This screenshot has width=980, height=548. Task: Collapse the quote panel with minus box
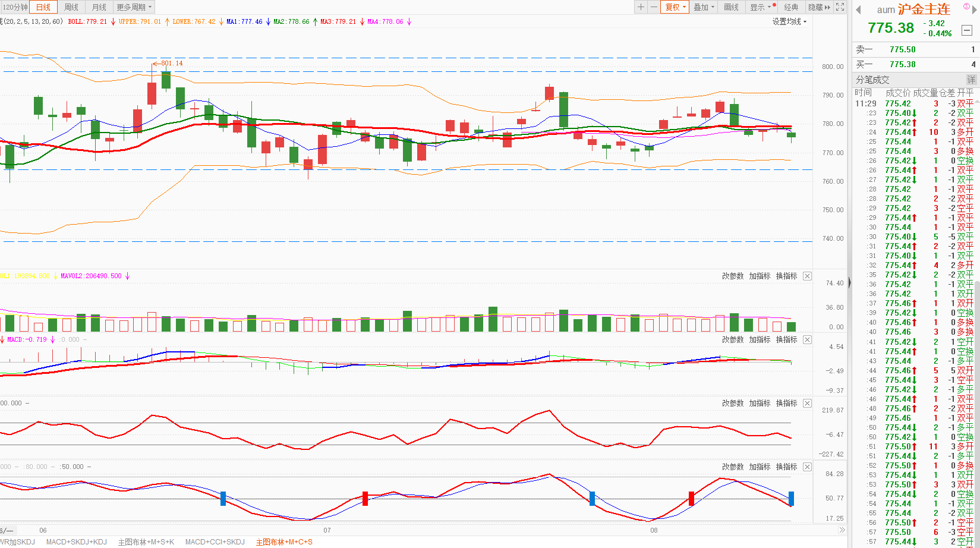pyautogui.click(x=967, y=30)
